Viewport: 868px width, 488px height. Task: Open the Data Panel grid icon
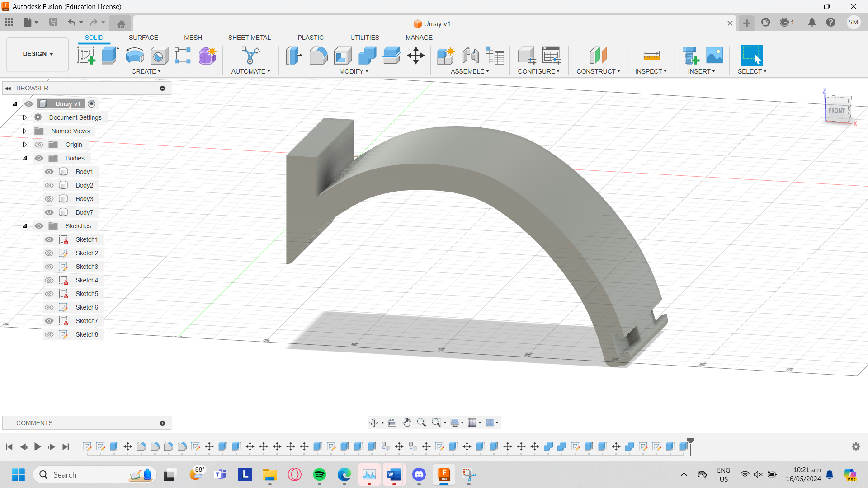tap(9, 22)
